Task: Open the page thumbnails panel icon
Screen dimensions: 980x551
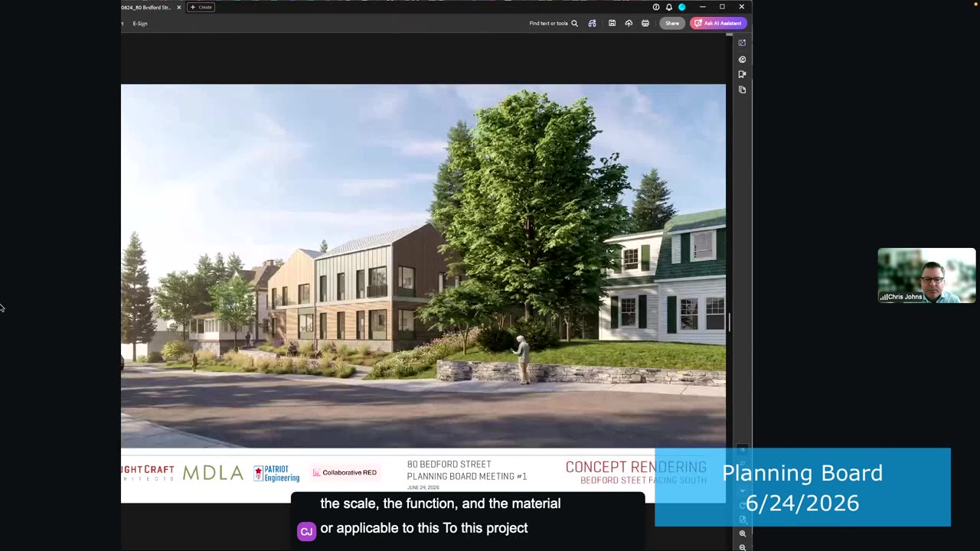Action: tap(742, 90)
